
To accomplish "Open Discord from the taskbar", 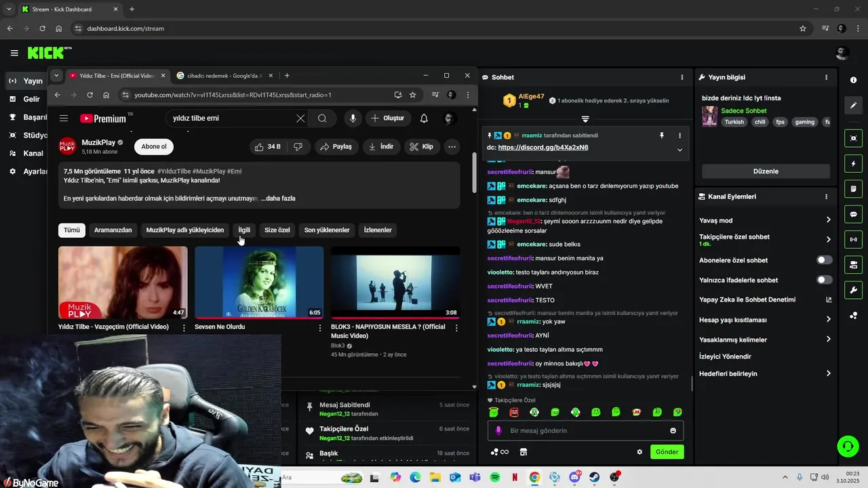I will click(575, 477).
